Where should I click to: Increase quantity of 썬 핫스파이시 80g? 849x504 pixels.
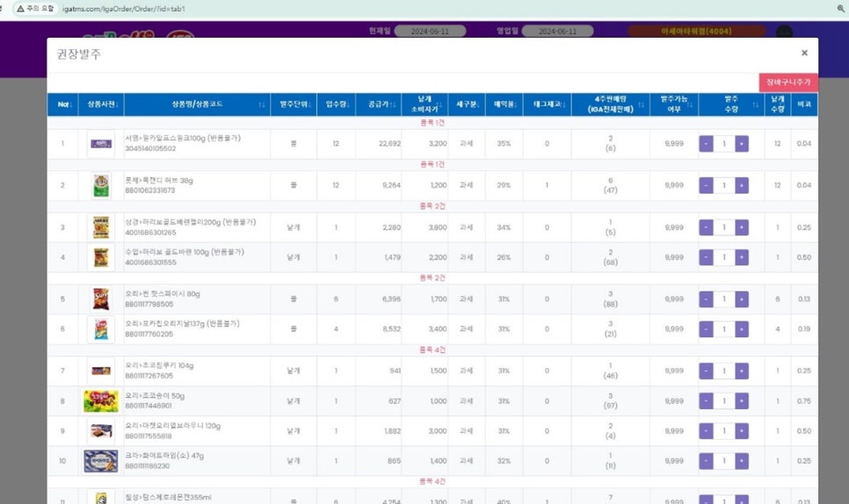[x=741, y=299]
